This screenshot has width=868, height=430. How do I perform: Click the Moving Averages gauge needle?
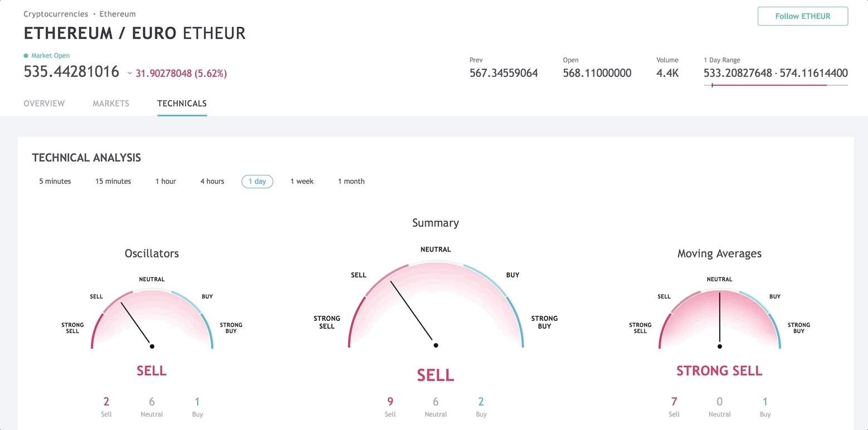(720, 319)
